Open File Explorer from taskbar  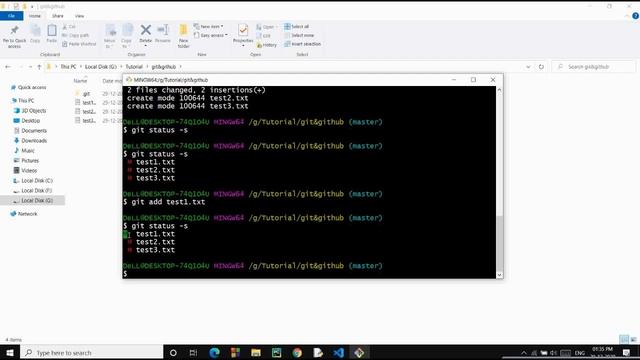[x=256, y=353]
